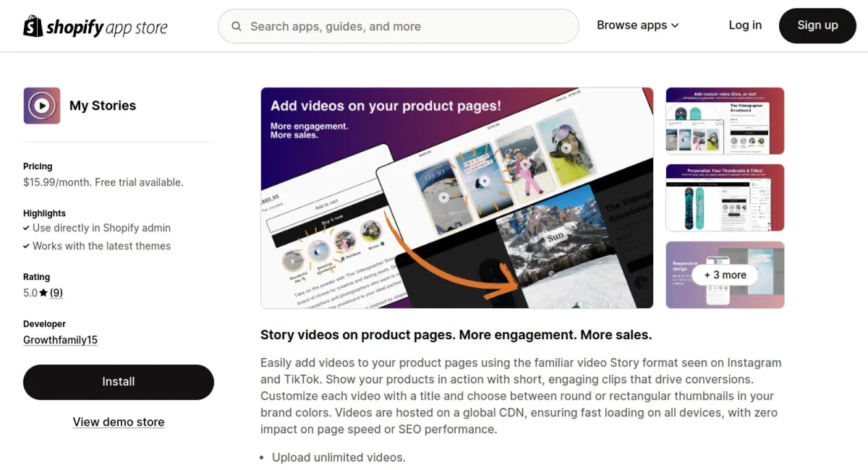Show the + 3 more screenshots
The image size is (868, 470).
coord(725,275)
